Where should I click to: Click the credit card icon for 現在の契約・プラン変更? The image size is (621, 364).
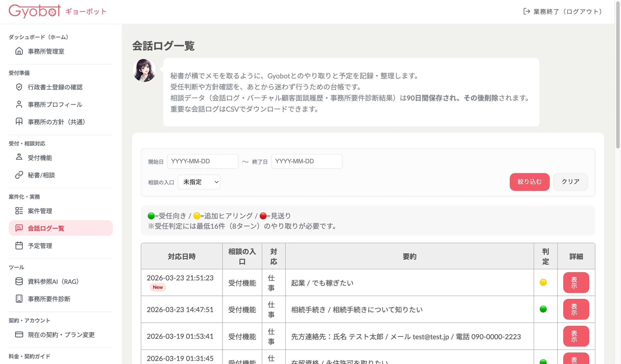point(19,334)
